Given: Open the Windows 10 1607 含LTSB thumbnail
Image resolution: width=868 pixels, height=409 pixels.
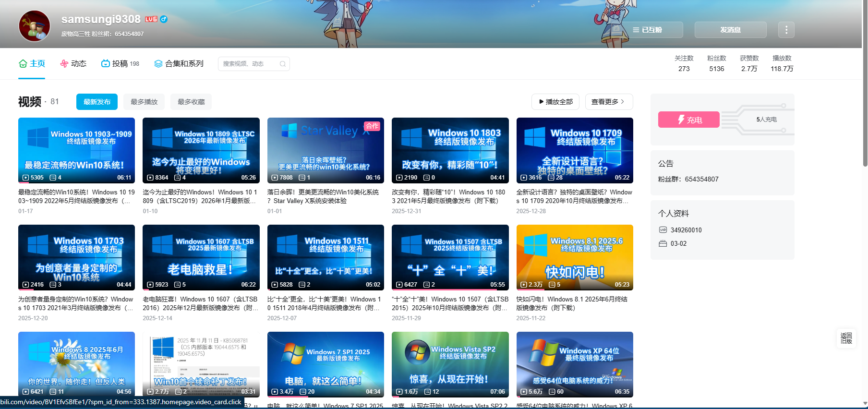Looking at the screenshot, I should tap(201, 257).
